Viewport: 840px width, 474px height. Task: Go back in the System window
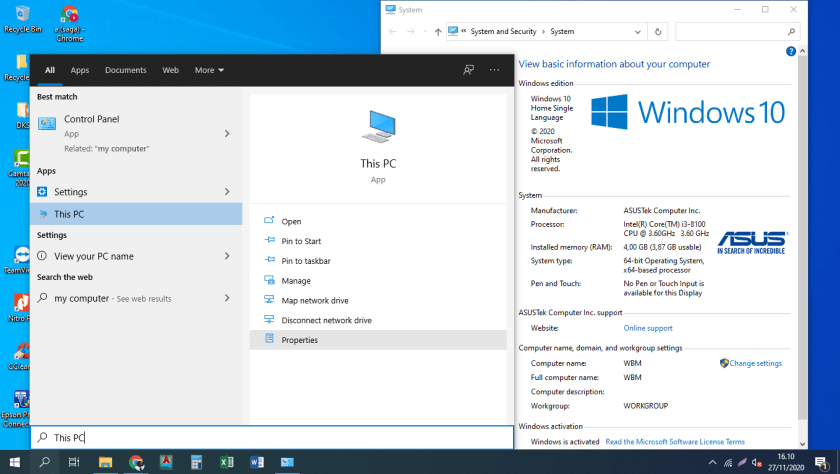click(393, 32)
